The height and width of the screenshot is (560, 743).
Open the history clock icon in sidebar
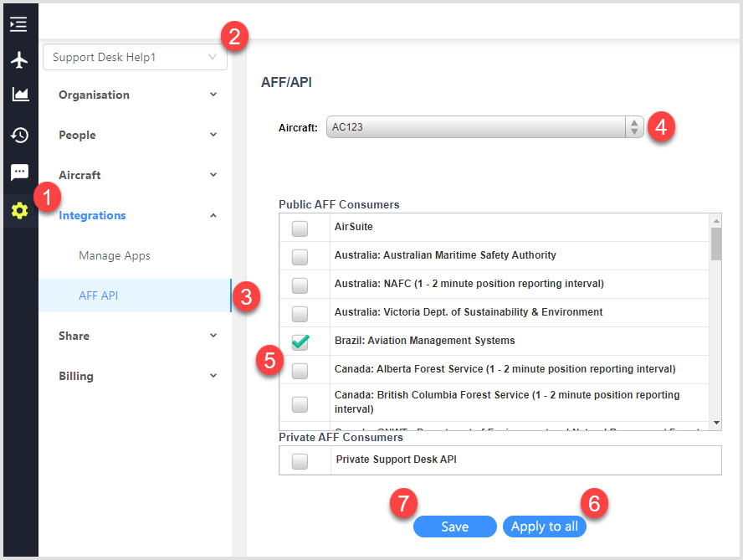click(x=18, y=135)
